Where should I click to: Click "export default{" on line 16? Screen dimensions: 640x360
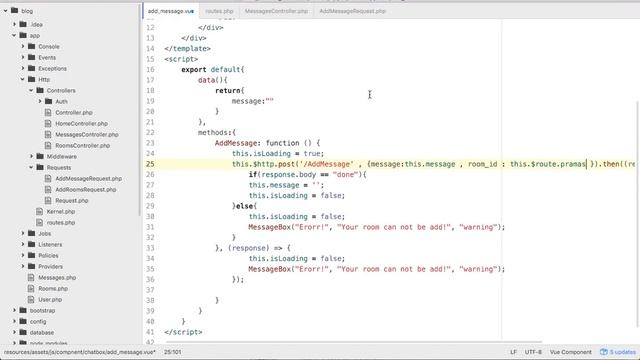(x=213, y=70)
